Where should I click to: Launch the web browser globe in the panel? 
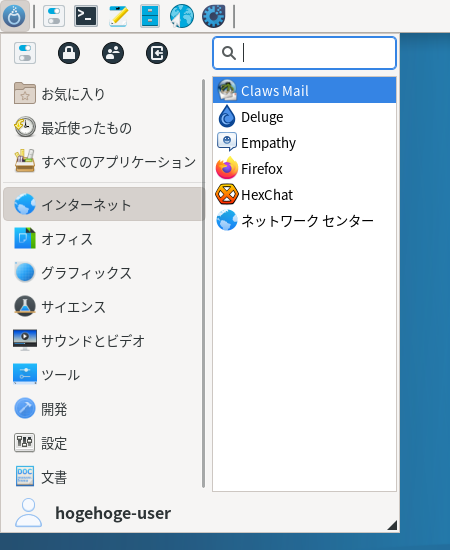(x=182, y=16)
